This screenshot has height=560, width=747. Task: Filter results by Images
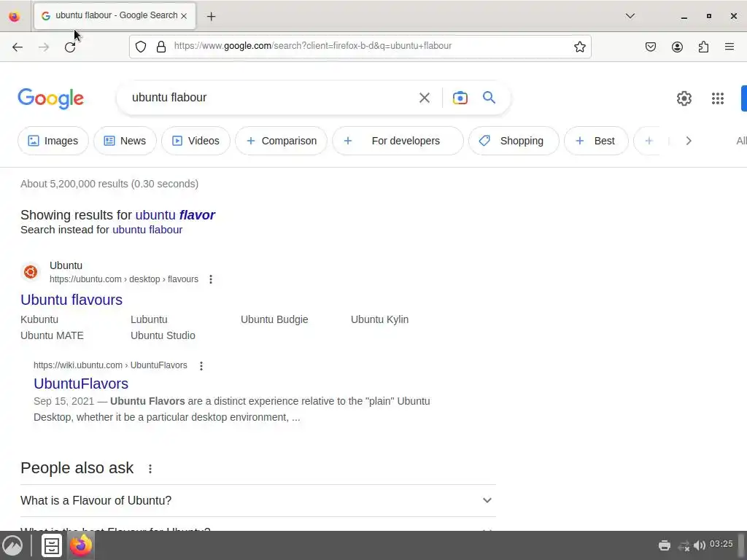point(53,141)
